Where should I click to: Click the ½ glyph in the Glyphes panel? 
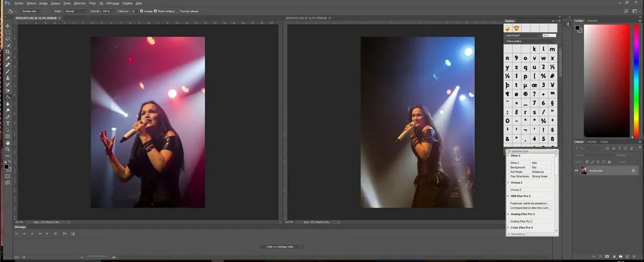(x=552, y=67)
